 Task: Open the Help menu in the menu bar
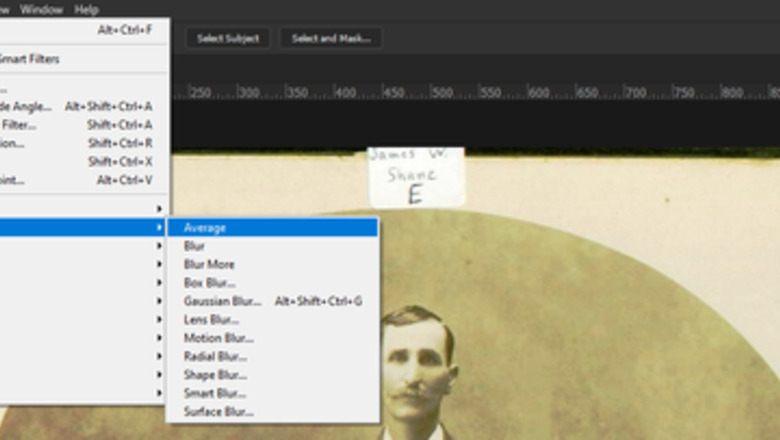point(87,9)
